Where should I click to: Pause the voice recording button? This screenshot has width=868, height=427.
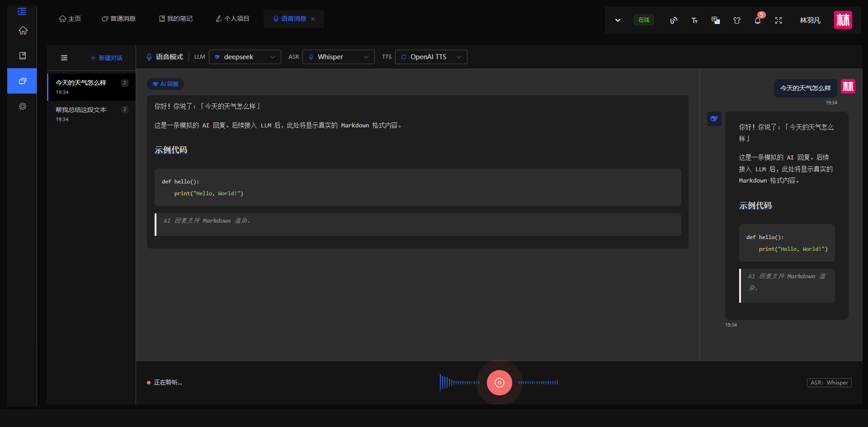click(x=500, y=383)
